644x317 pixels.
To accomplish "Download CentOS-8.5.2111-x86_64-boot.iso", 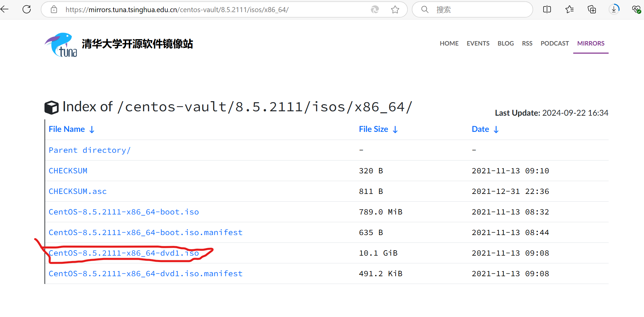I will pyautogui.click(x=124, y=212).
